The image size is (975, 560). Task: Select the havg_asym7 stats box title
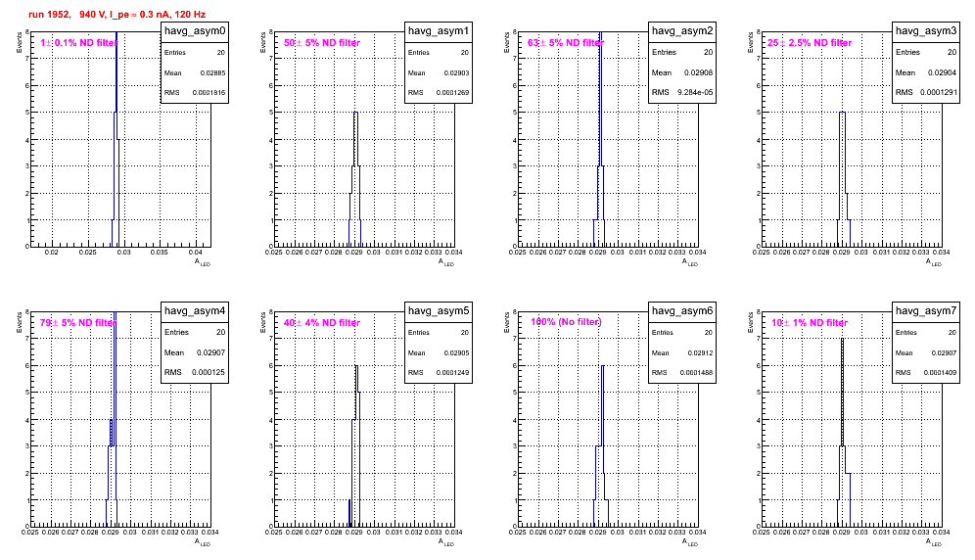[x=926, y=311]
